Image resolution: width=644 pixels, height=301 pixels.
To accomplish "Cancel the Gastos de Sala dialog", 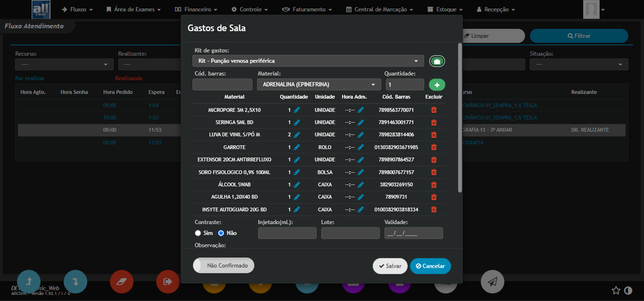I will [430, 266].
